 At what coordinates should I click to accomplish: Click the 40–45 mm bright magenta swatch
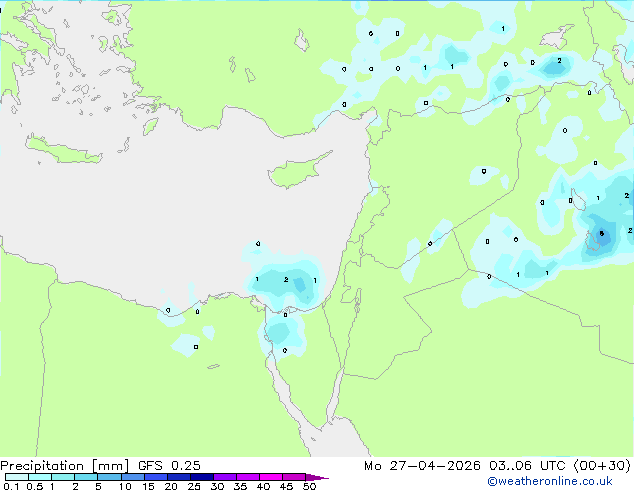pos(271,477)
